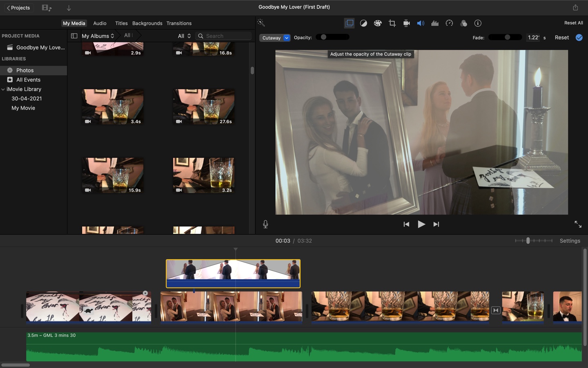
Task: Select My Movie in the library
Action: pyautogui.click(x=23, y=108)
